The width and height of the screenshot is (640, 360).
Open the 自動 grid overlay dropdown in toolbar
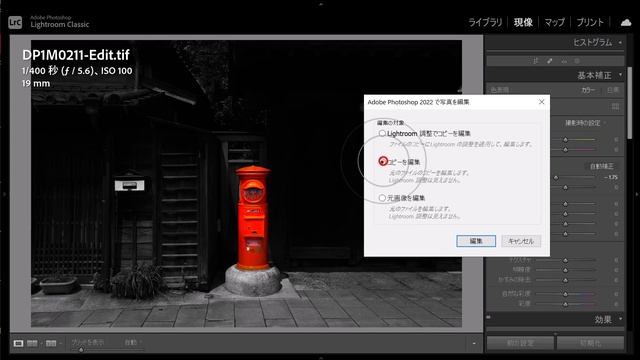(133, 342)
